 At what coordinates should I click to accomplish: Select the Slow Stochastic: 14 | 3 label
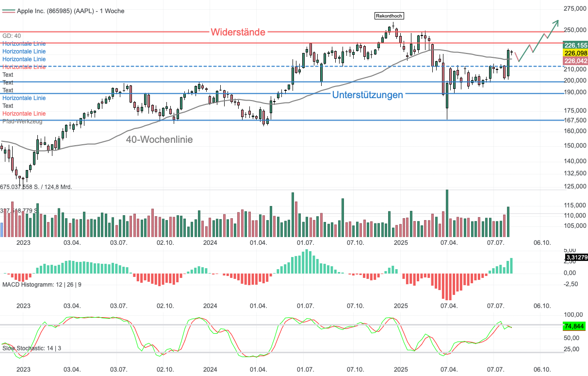pyautogui.click(x=32, y=348)
